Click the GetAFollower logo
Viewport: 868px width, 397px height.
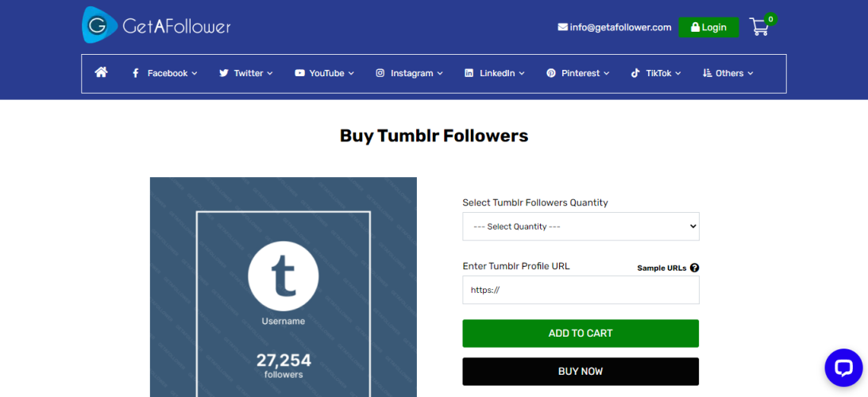click(x=156, y=26)
